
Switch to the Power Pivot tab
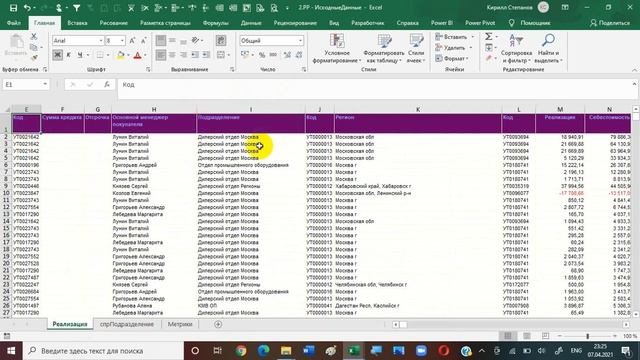tap(480, 23)
